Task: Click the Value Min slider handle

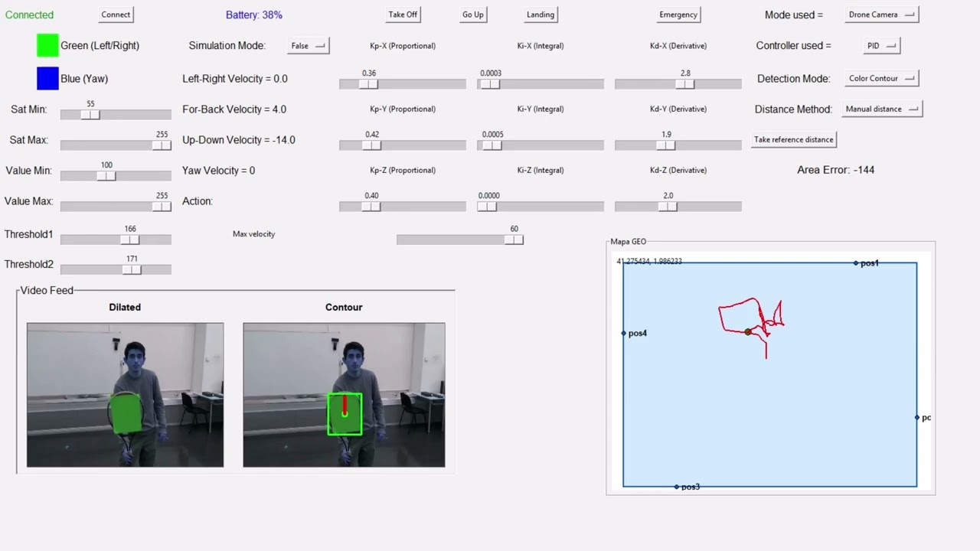Action: pos(106,176)
